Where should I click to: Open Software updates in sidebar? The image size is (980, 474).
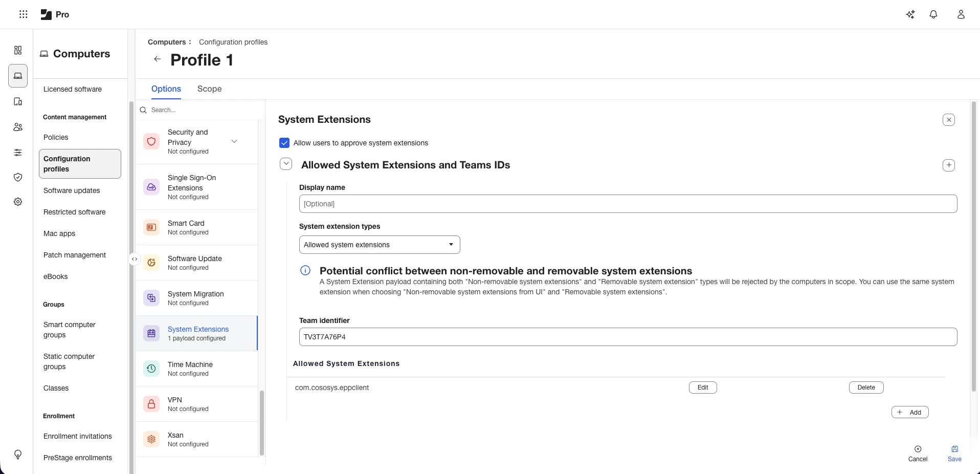coord(72,190)
